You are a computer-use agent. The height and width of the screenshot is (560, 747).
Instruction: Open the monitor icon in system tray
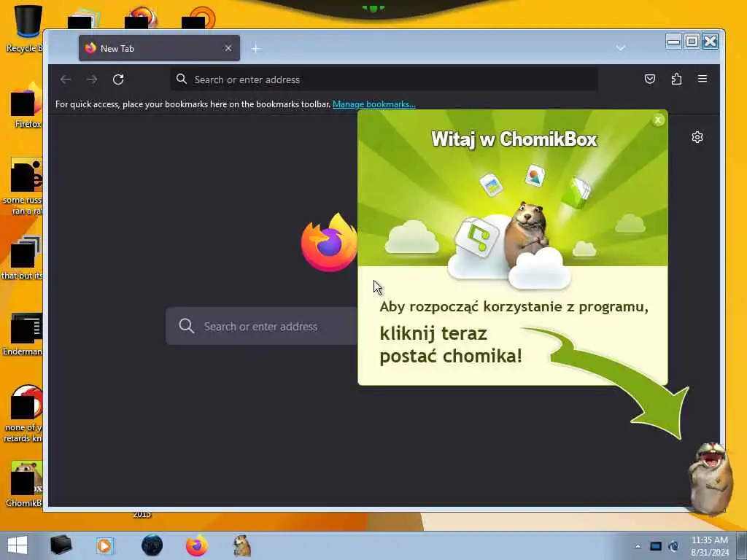click(656, 546)
